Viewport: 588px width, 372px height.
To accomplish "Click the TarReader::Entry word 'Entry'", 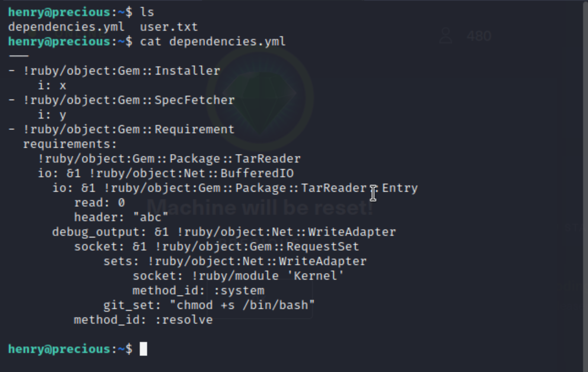I will (x=400, y=188).
